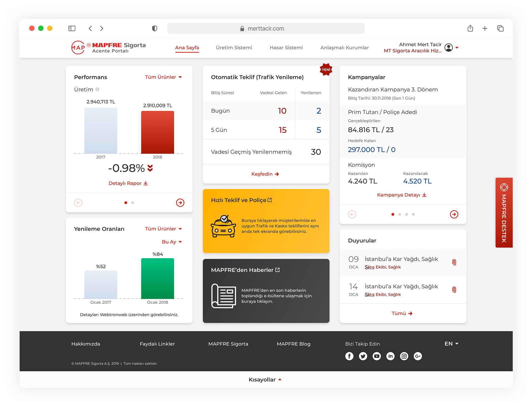Go to previous Kampanyalar slide arrow
This screenshot has height=407, width=532.
352,214
